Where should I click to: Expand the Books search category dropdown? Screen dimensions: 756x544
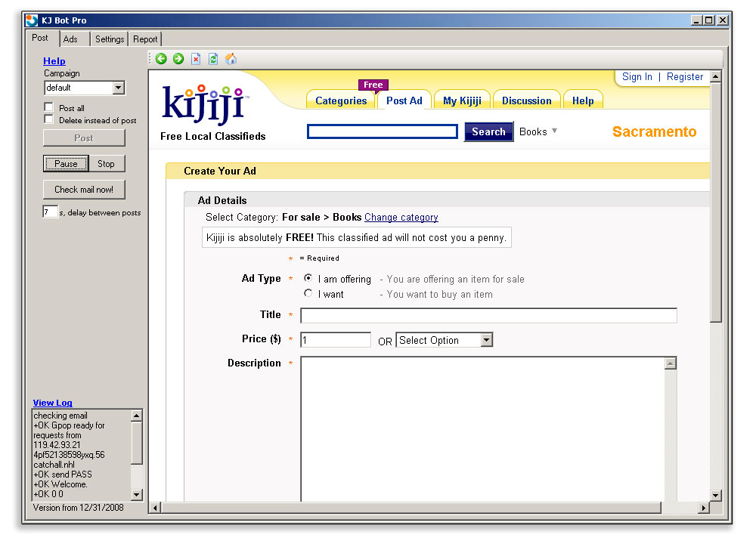pos(538,131)
